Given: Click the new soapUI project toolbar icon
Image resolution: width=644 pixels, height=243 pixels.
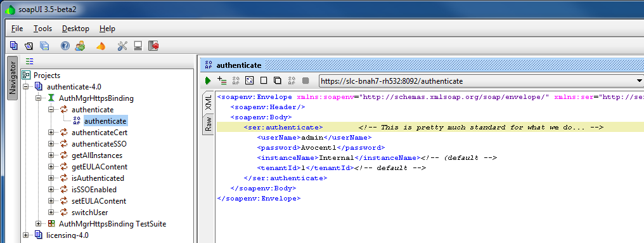Looking at the screenshot, I should pos(13,46).
